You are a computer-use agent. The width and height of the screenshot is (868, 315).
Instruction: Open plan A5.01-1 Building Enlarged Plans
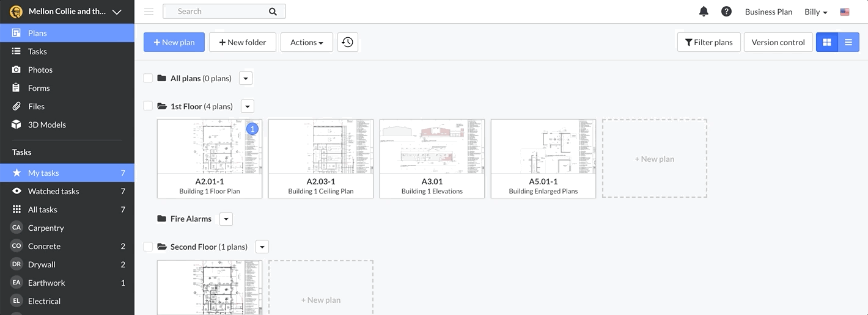tap(543, 159)
